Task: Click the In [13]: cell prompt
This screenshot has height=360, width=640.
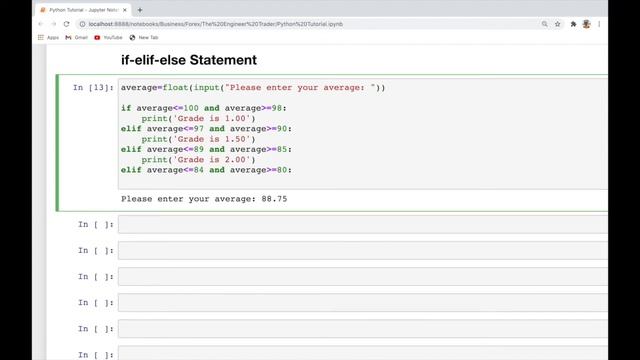Action: pyautogui.click(x=93, y=87)
